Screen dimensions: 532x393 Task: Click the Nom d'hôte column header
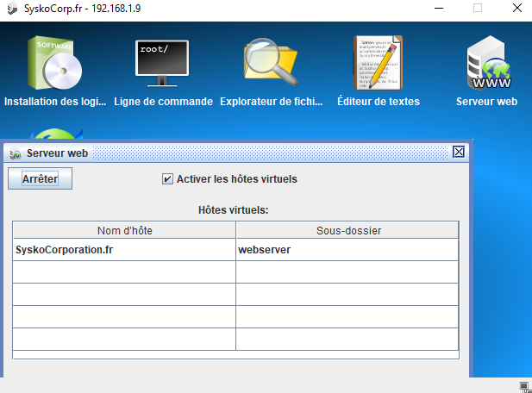pyautogui.click(x=124, y=230)
